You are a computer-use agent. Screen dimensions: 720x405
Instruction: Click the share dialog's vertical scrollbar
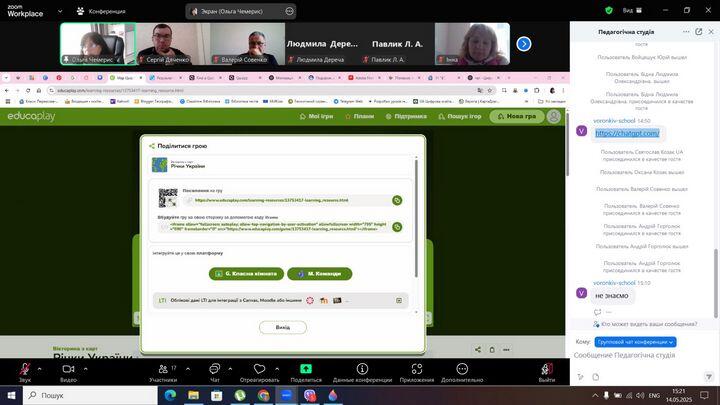pos(416,218)
